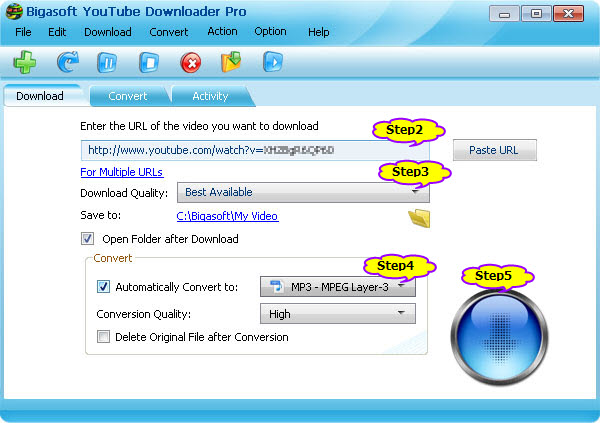The image size is (600, 423).
Task: Click the green plus add download icon
Action: tap(25, 62)
